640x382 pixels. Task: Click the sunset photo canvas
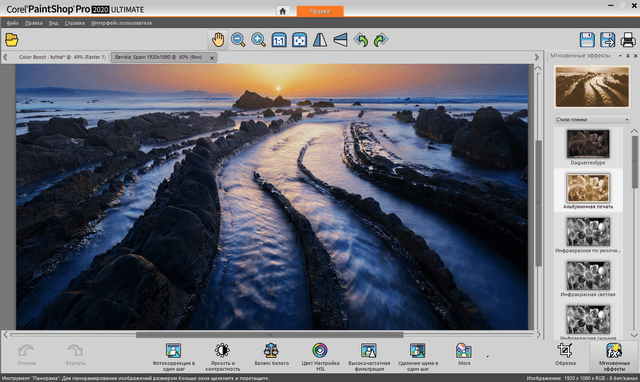[x=272, y=197]
